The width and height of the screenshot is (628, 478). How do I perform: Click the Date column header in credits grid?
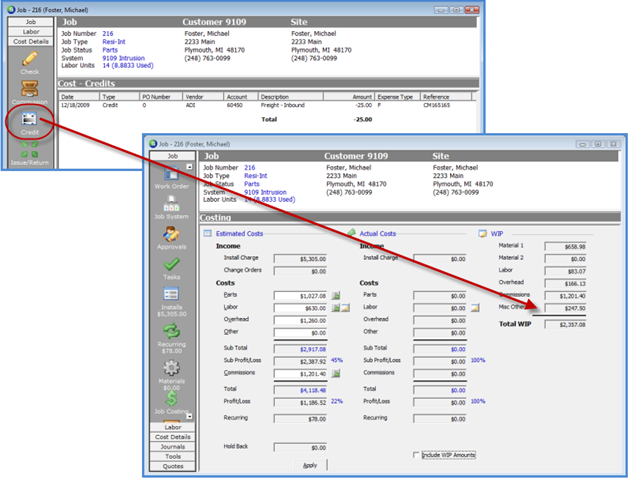click(79, 97)
